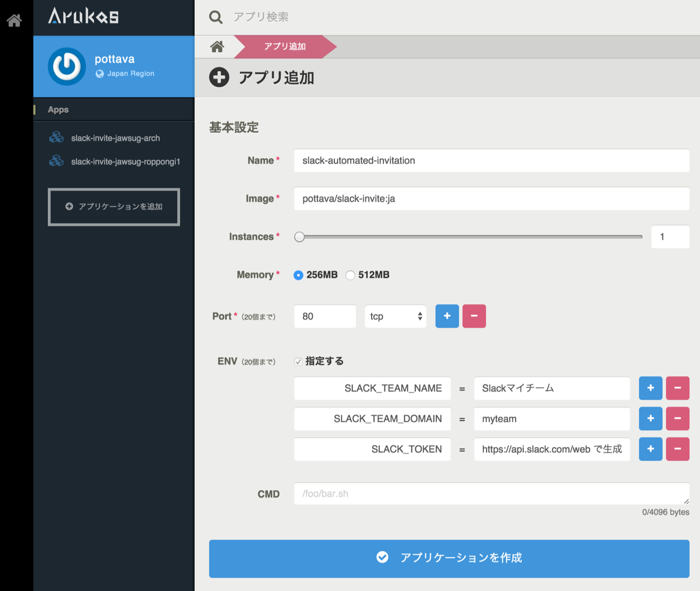
Task: Click the cube icon beside slack-invite-jawsug-arch
Action: coord(56,137)
